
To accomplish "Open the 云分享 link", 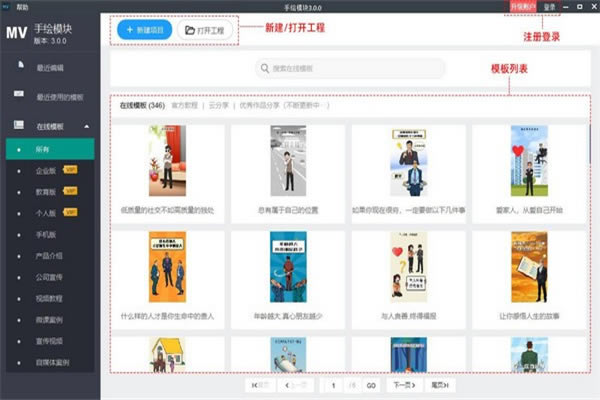I will pos(218,105).
